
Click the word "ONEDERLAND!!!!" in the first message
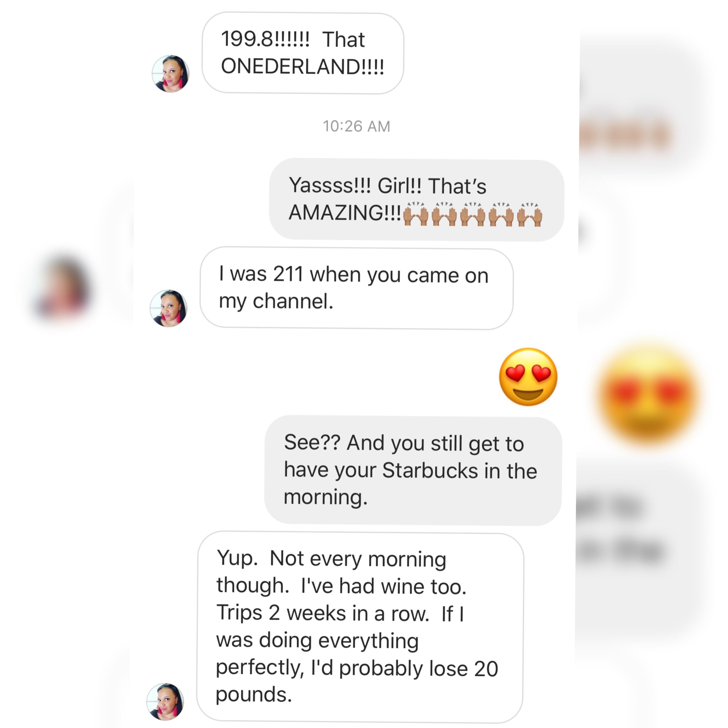303,66
